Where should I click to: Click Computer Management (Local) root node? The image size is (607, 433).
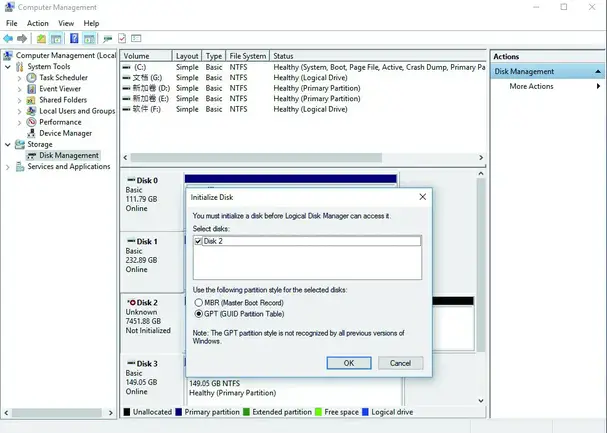[66, 55]
